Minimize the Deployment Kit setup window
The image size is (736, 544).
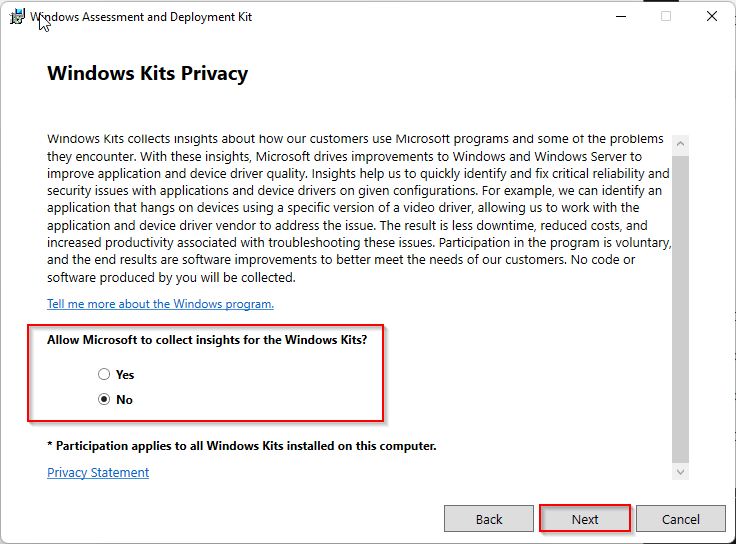click(621, 17)
